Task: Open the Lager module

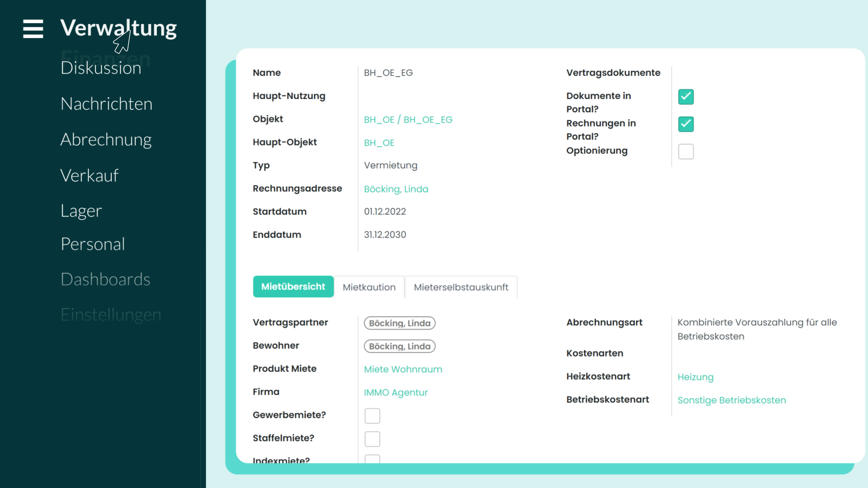Action: pos(81,211)
